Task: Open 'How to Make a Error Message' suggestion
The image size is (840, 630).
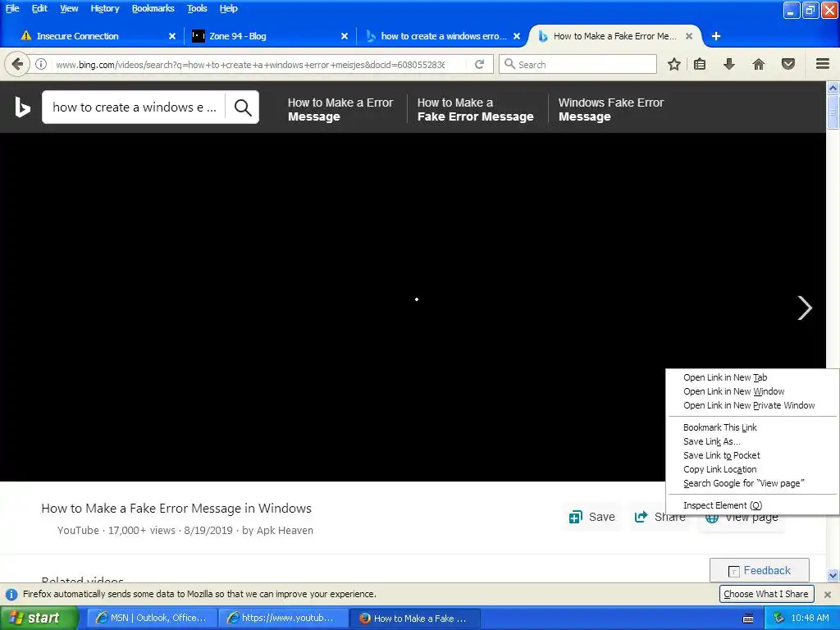Action: [340, 109]
